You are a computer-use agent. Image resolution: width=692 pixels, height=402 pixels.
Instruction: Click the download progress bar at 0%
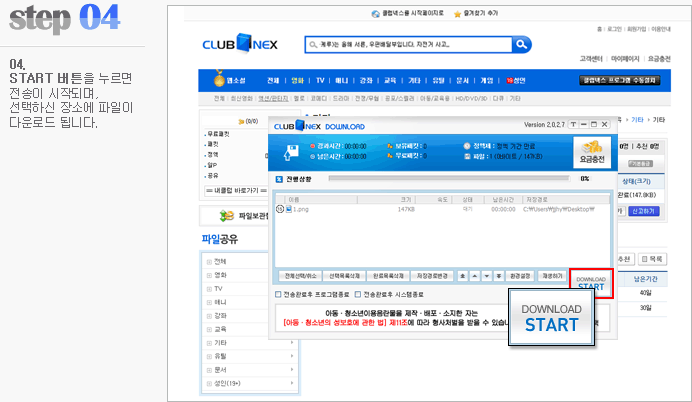tap(449, 178)
